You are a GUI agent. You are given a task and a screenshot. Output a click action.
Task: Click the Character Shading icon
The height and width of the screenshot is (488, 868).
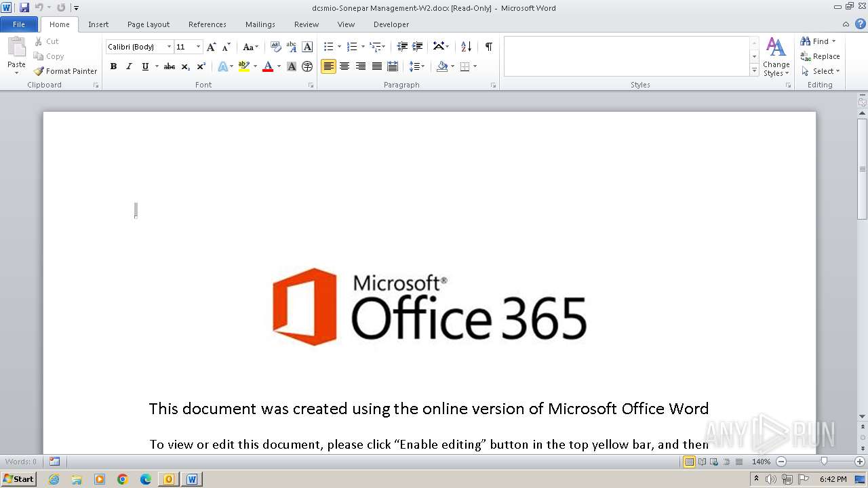point(292,66)
